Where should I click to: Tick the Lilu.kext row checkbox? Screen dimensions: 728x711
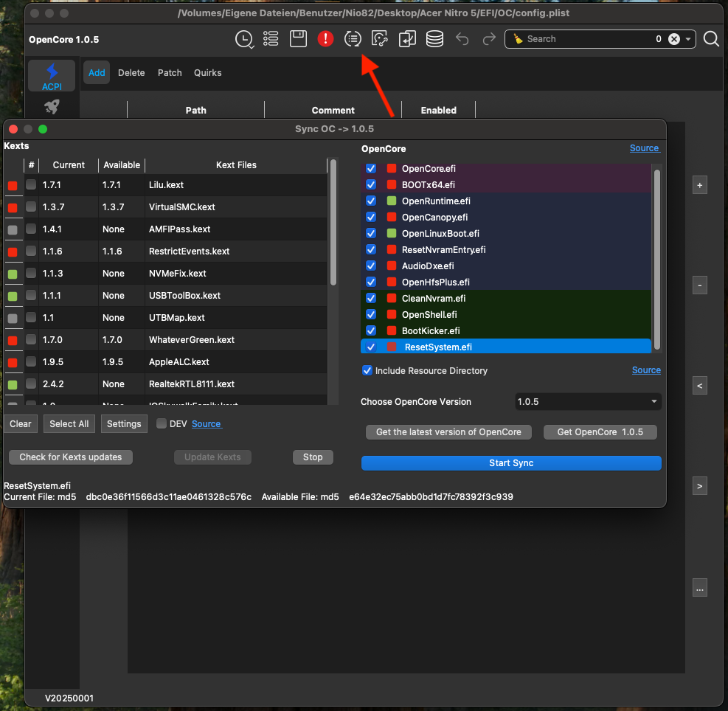click(31, 185)
